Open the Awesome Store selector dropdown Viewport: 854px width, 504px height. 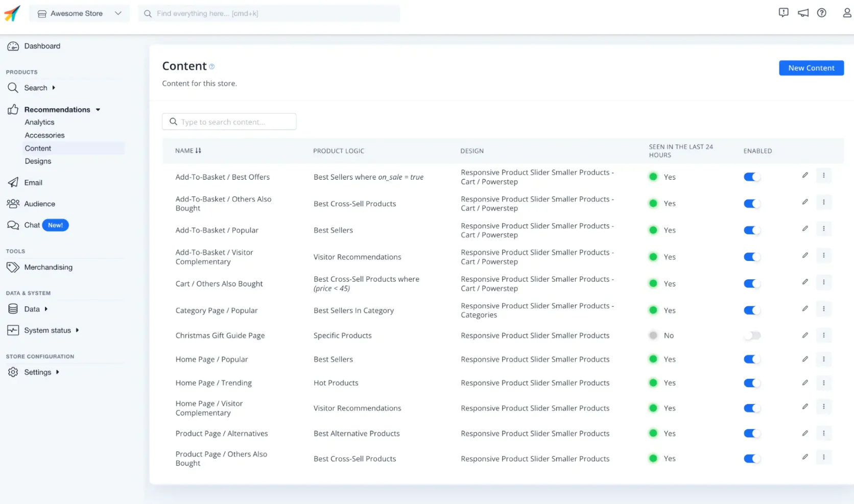[79, 13]
